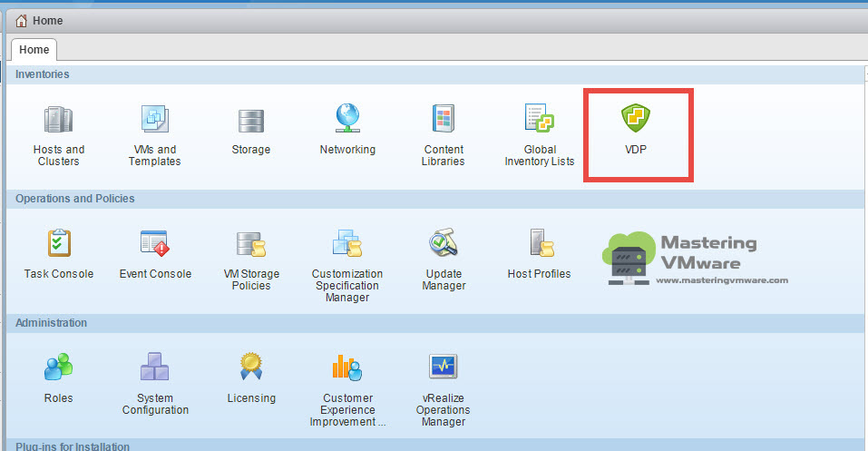Open Update Manager icon
The width and height of the screenshot is (868, 451).
click(x=444, y=242)
